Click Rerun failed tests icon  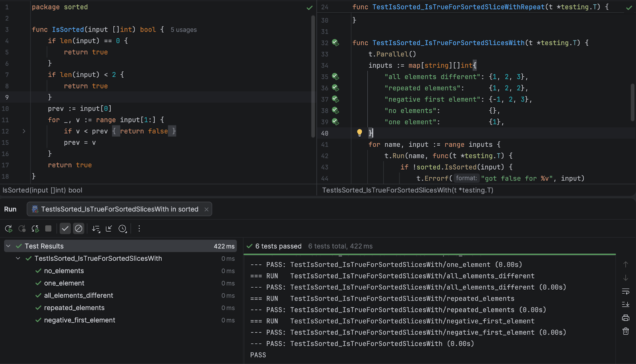[22, 228]
